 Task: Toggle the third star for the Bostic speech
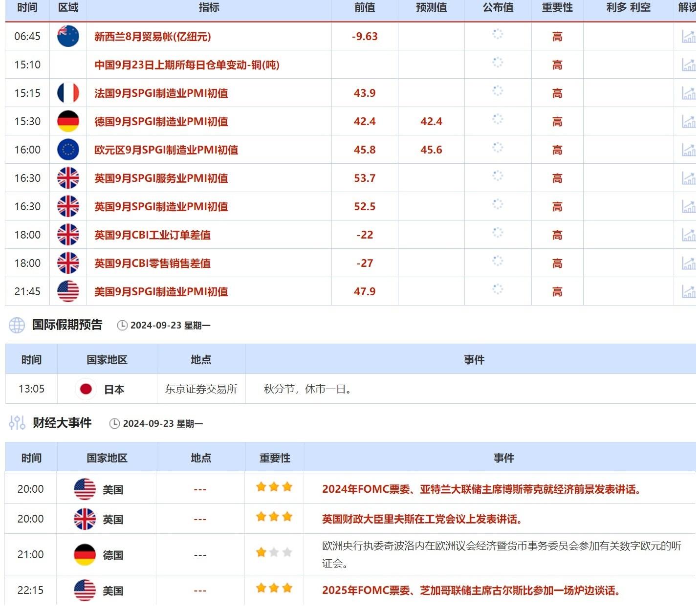click(287, 487)
